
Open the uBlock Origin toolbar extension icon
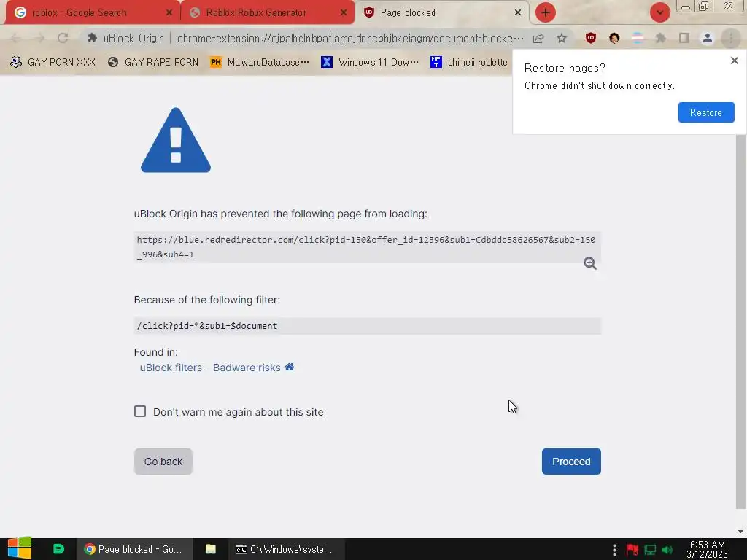[591, 38]
